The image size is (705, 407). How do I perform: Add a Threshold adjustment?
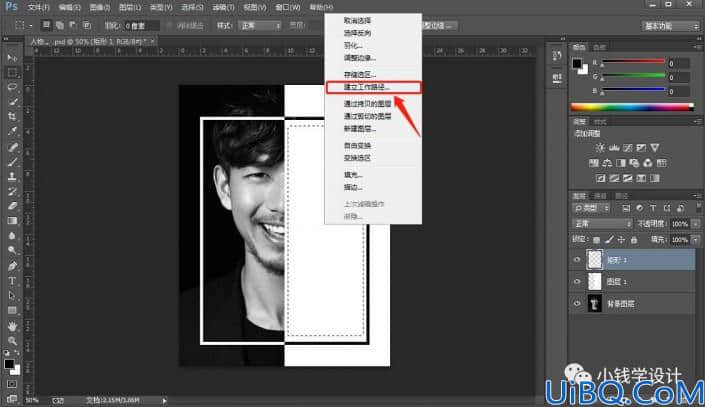pos(627,179)
